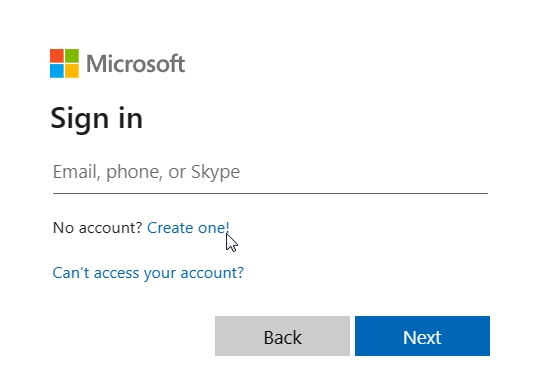The image size is (534, 380).
Task: Click the word 'Skype' in the placeholder
Action: coord(215,172)
